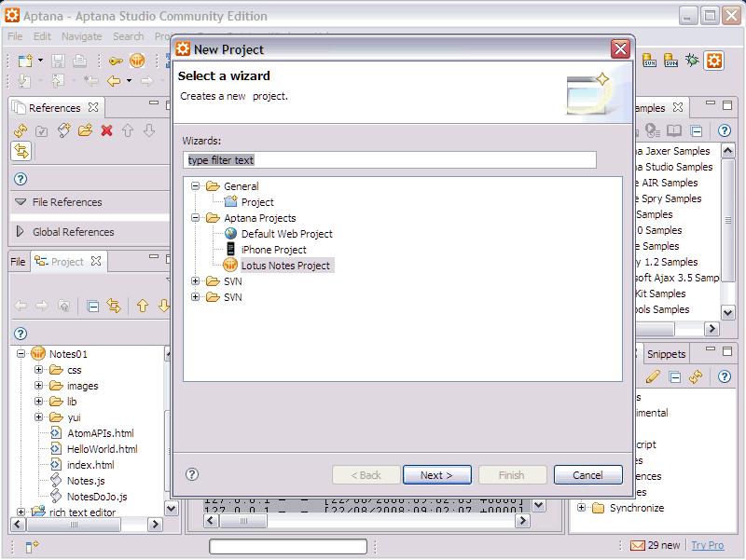
Task: Expand the images folder node
Action: pyautogui.click(x=38, y=385)
